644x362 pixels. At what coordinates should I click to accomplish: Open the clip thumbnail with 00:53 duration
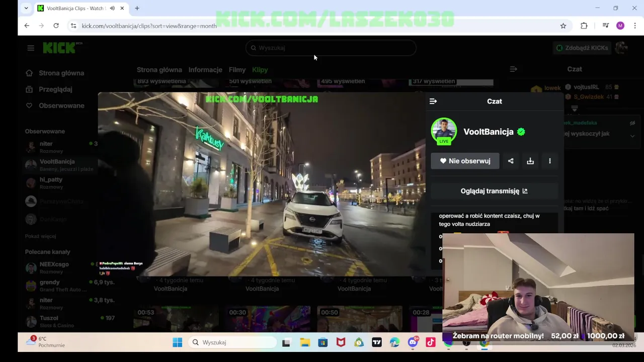pos(176,319)
